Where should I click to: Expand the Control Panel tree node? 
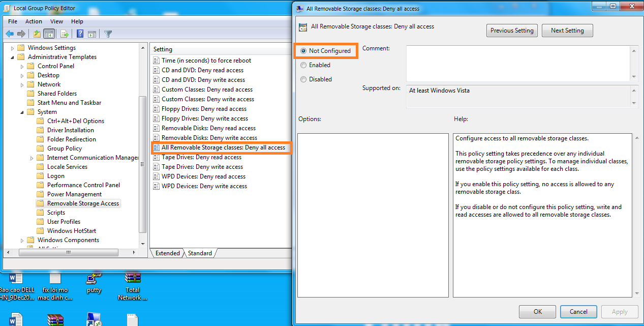pos(22,67)
